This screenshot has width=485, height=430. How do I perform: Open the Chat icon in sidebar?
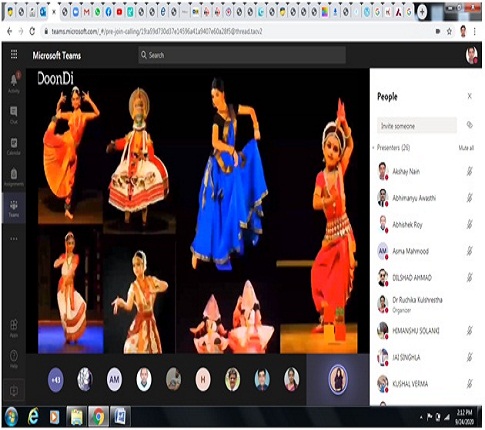[14, 114]
